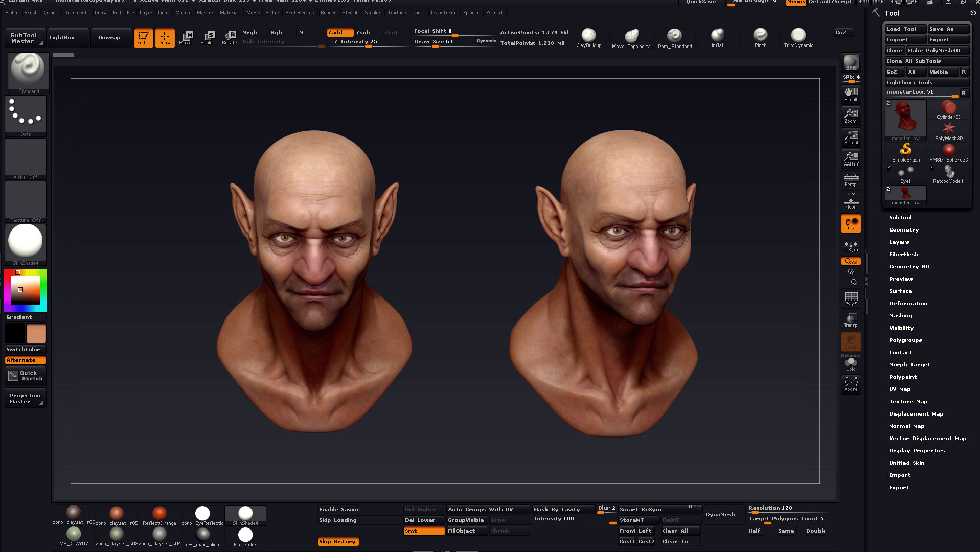Select the PM3D_Sphere3D tool
The width and height of the screenshot is (980, 552).
pyautogui.click(x=949, y=153)
